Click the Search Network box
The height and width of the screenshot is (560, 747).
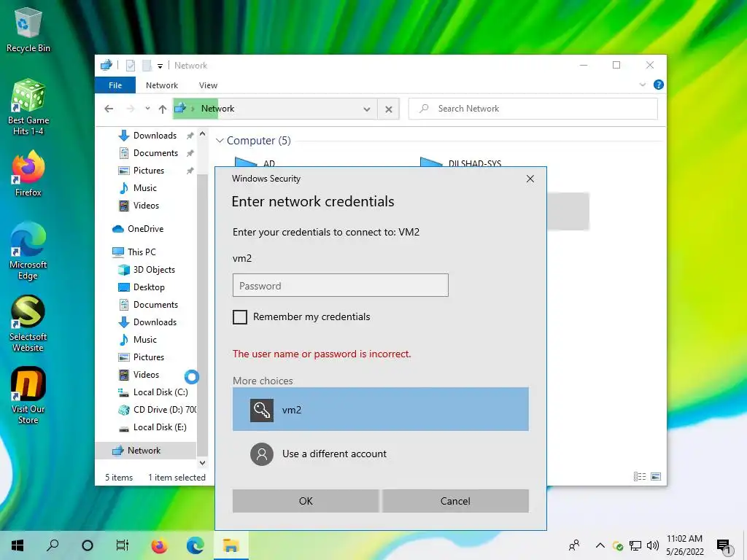point(533,109)
